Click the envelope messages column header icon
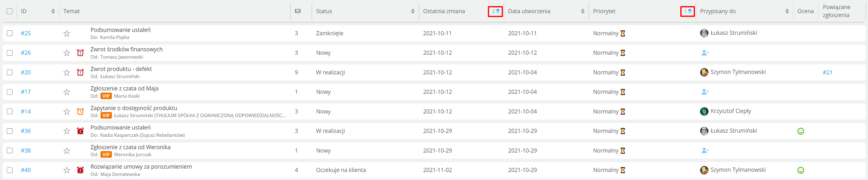The height and width of the screenshot is (180, 868). [x=298, y=11]
